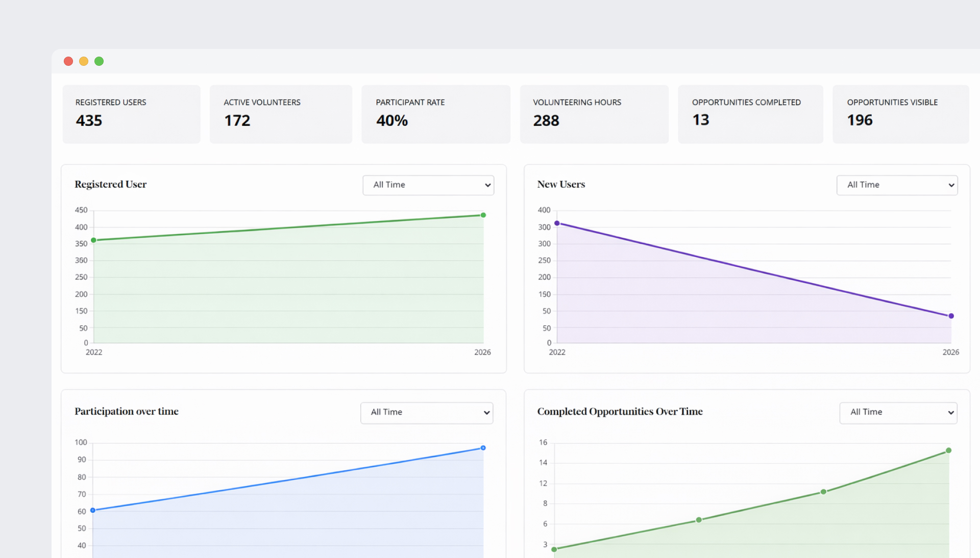This screenshot has width=980, height=558.
Task: Click the blue end point on Participation chart
Action: click(483, 448)
